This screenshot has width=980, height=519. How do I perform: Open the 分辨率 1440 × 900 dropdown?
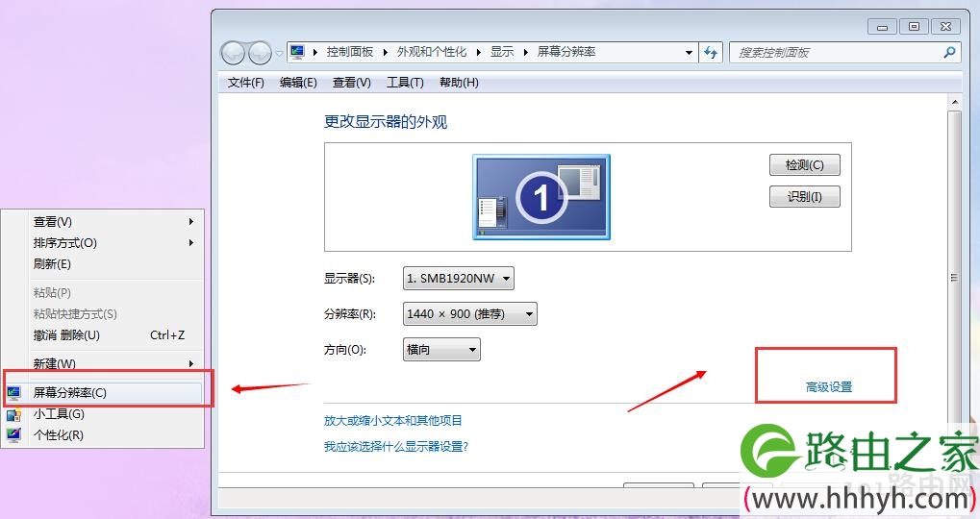point(469,314)
